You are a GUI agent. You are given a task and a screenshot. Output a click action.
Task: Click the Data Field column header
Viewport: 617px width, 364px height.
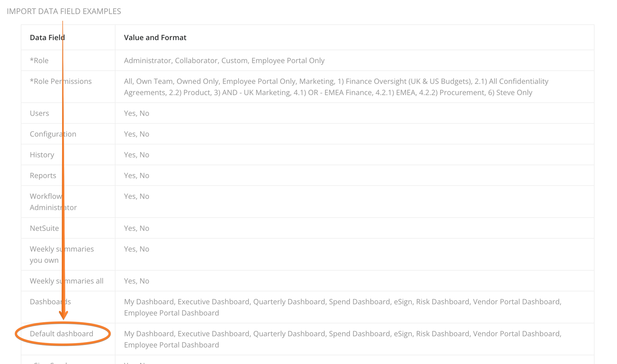pos(47,38)
